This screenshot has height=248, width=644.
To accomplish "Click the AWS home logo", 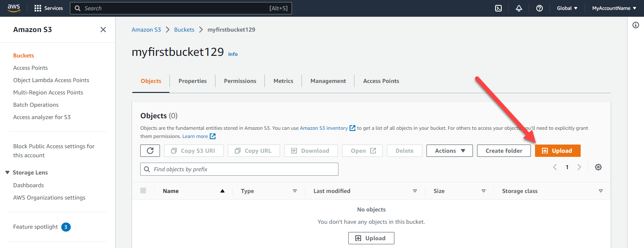I will tap(14, 8).
